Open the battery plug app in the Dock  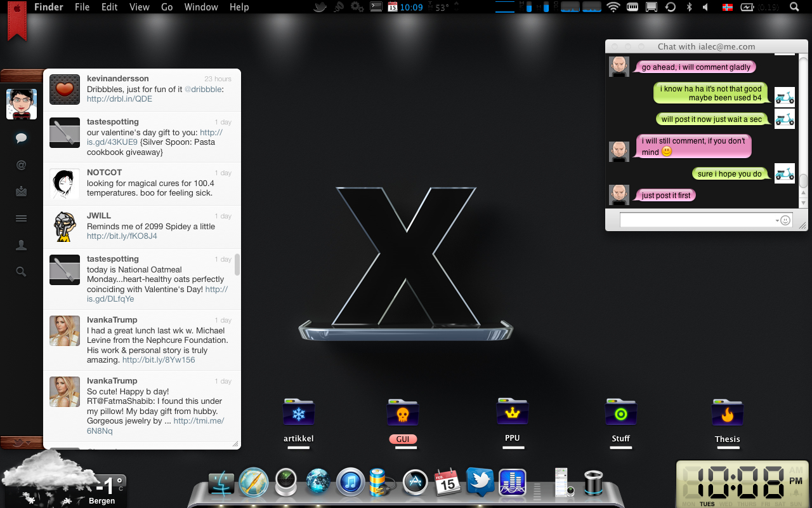coord(381,483)
